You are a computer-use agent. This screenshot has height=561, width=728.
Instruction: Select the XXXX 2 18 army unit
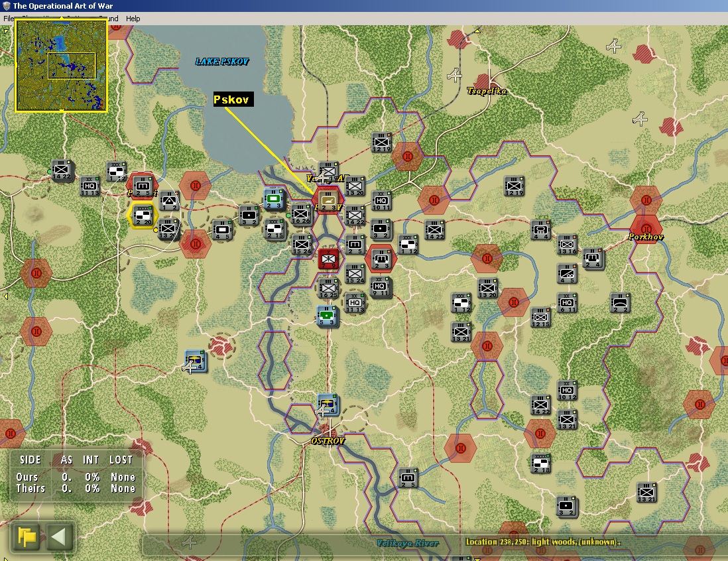click(x=541, y=463)
